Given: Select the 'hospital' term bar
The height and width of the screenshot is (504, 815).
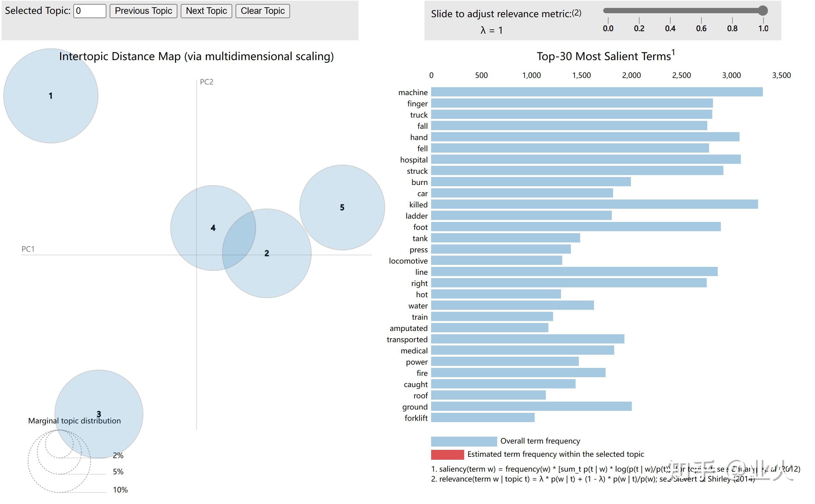Looking at the screenshot, I should [x=586, y=159].
